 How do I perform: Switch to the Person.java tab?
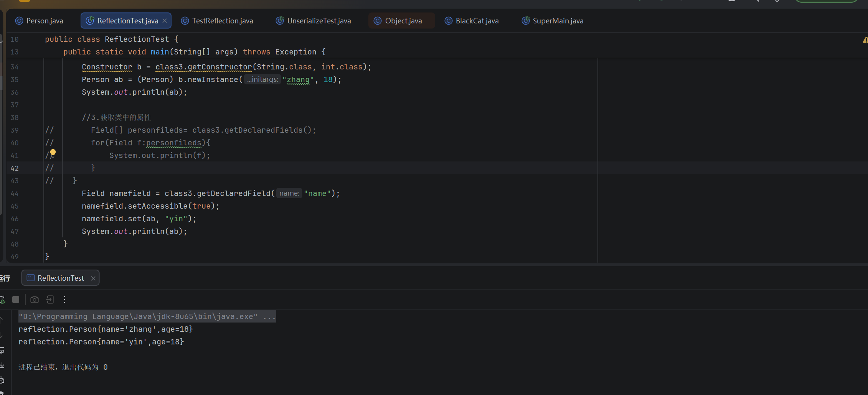click(39, 21)
